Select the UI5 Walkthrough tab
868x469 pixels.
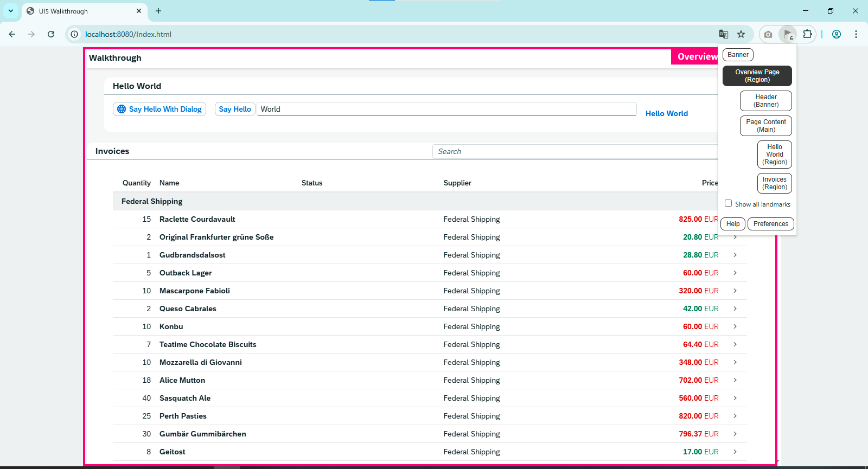84,11
